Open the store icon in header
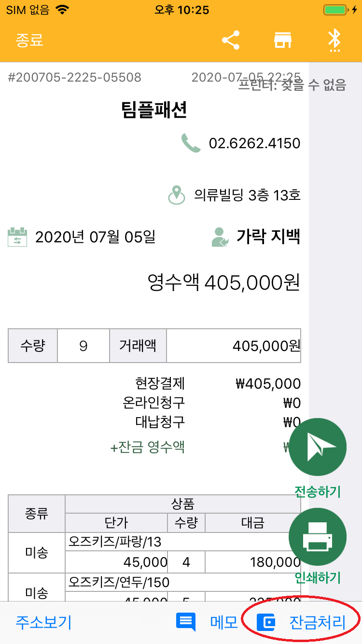The width and height of the screenshot is (362, 644). [x=283, y=40]
